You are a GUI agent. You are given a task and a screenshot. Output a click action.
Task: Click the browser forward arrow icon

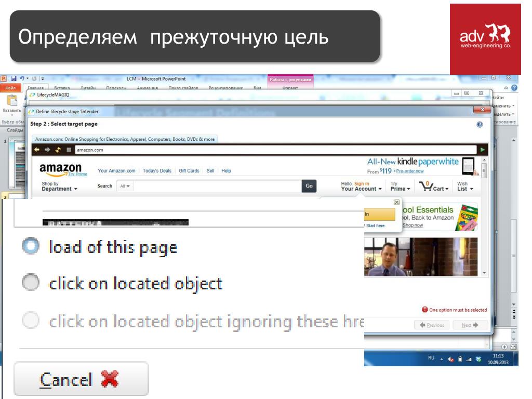47,150
